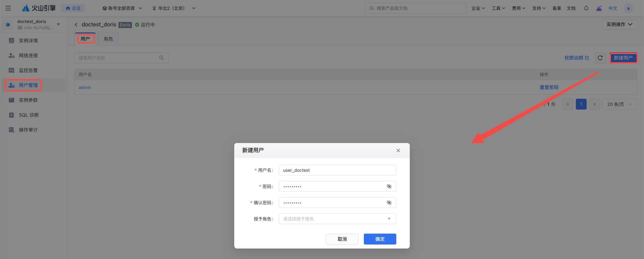This screenshot has width=644, height=259.
Task: Click the 用户管理 sidebar icon
Action: (x=11, y=85)
